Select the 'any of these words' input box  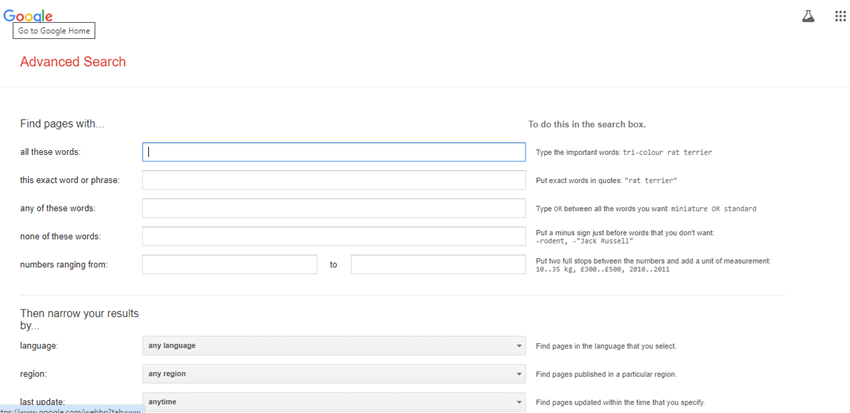[333, 208]
